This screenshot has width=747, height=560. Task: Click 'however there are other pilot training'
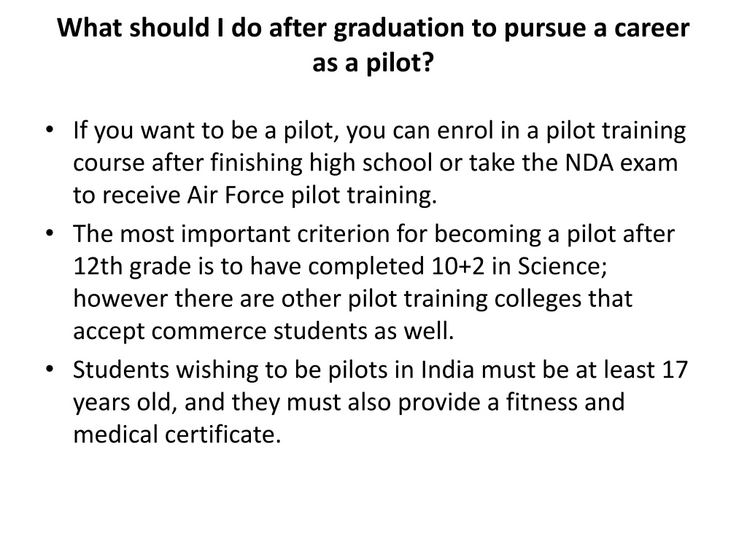[x=281, y=299]
